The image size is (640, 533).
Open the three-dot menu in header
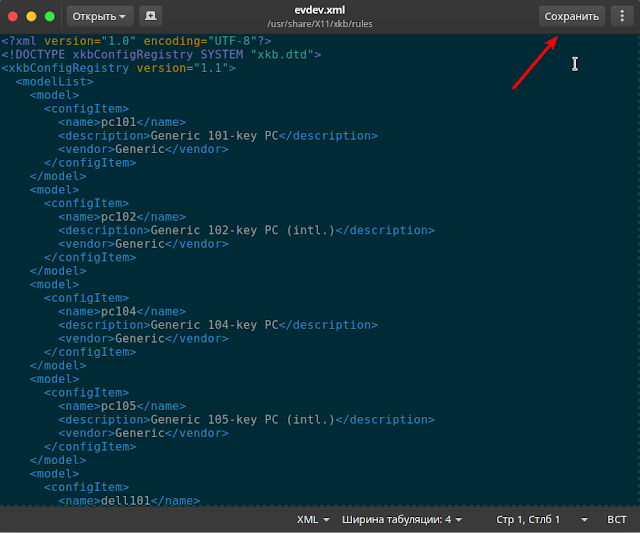622,16
